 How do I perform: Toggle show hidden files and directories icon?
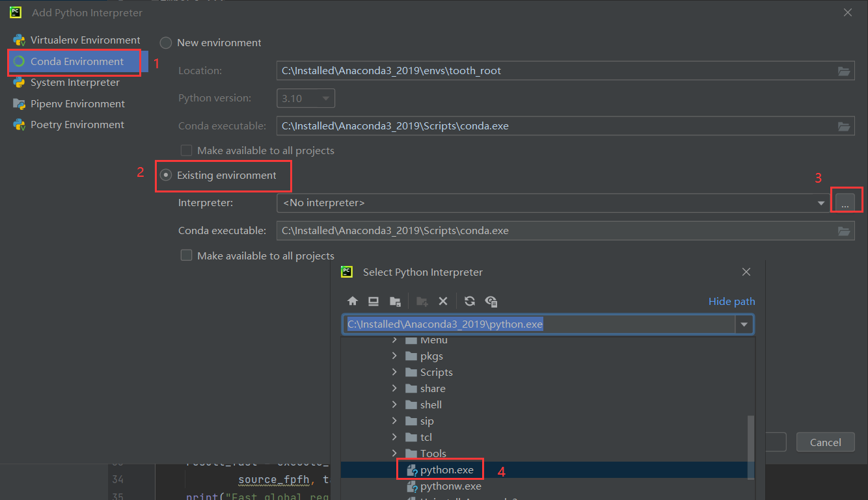tap(491, 301)
